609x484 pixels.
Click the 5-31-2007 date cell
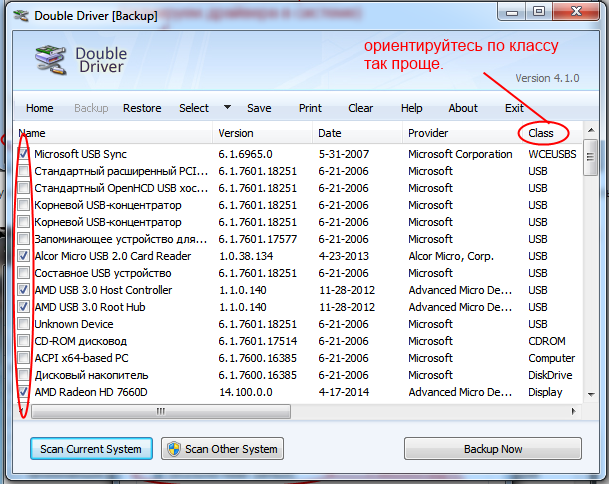tap(344, 154)
